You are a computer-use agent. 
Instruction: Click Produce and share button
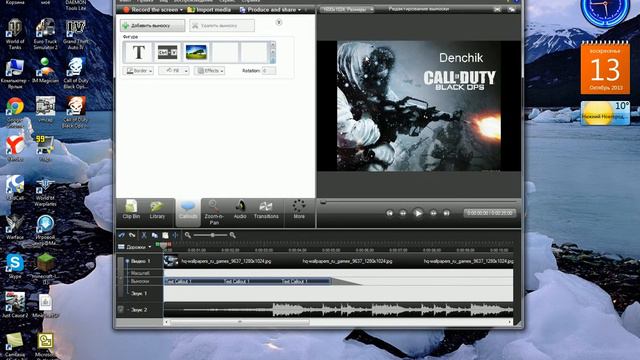pos(268,9)
